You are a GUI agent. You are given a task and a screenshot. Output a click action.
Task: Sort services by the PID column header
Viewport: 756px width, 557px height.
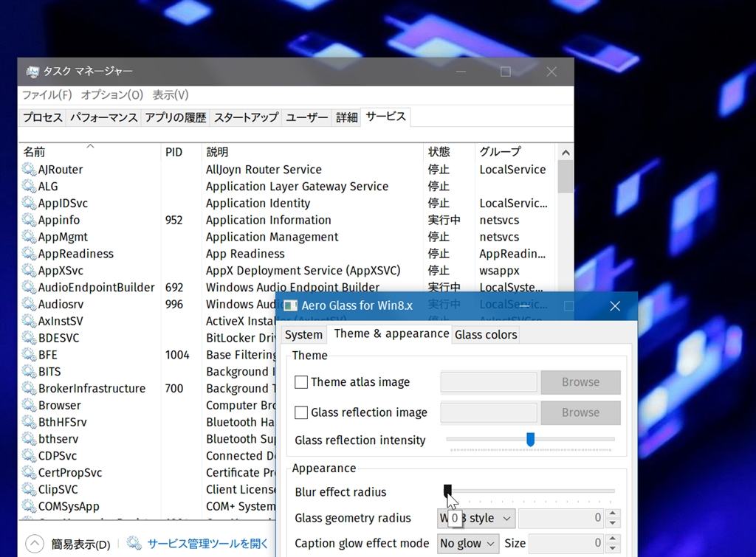173,152
